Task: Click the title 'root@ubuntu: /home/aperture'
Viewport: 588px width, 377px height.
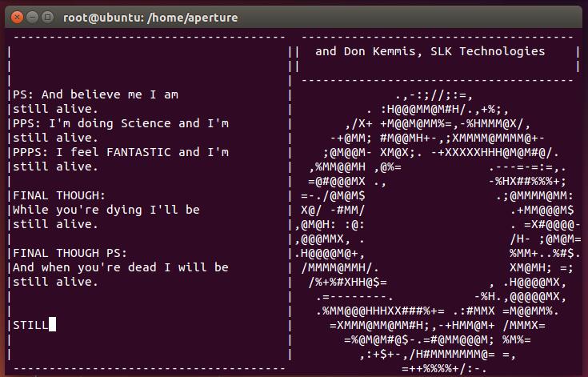Action: click(150, 18)
